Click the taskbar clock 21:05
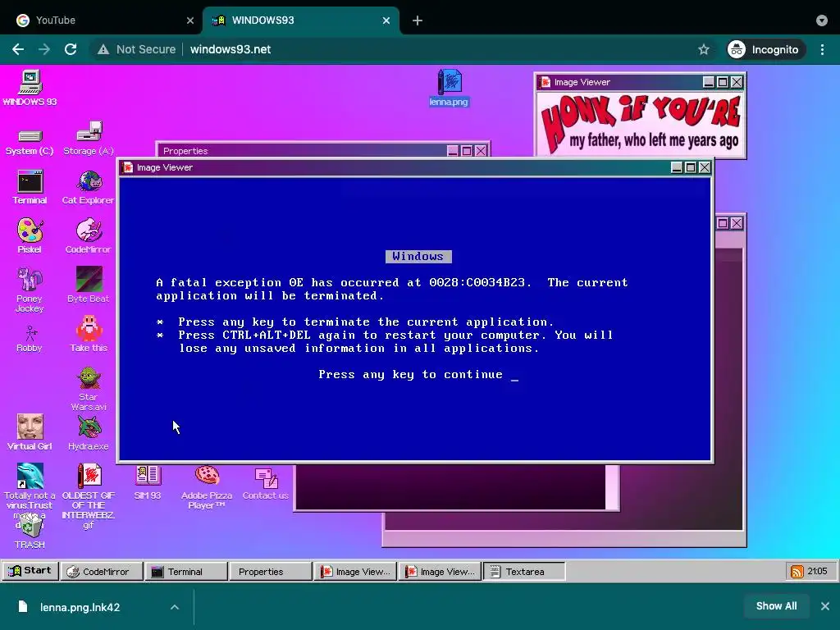 [x=818, y=571]
